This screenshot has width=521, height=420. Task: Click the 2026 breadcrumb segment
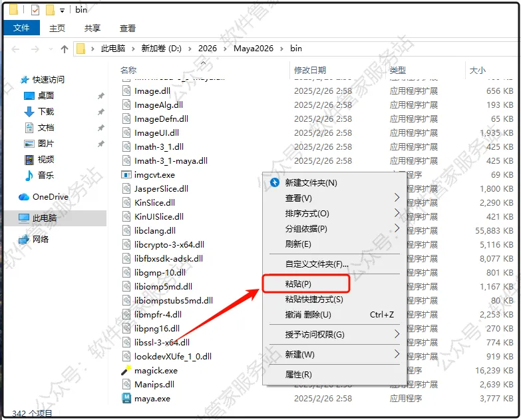(208, 49)
